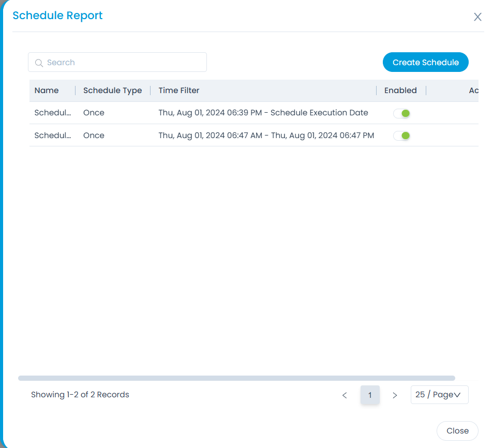Screen dimensions: 493x448
Task: Click the previous page arrow icon
Action: pyautogui.click(x=345, y=395)
